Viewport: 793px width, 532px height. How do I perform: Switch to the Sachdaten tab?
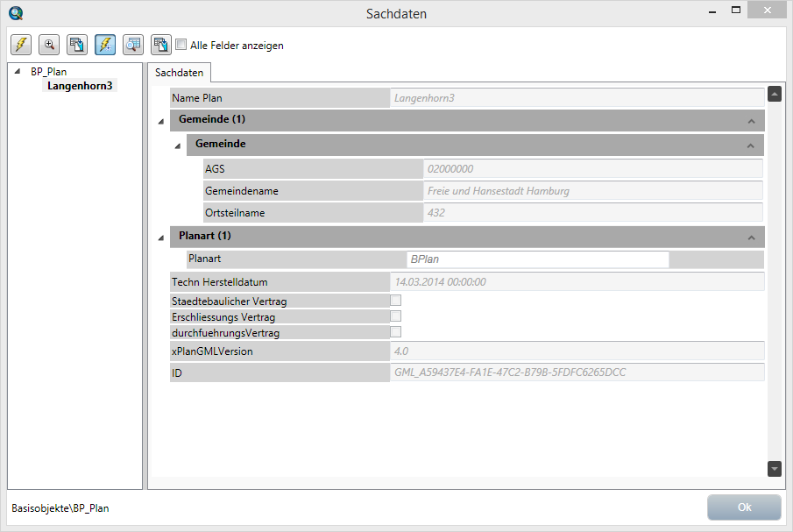pyautogui.click(x=179, y=73)
